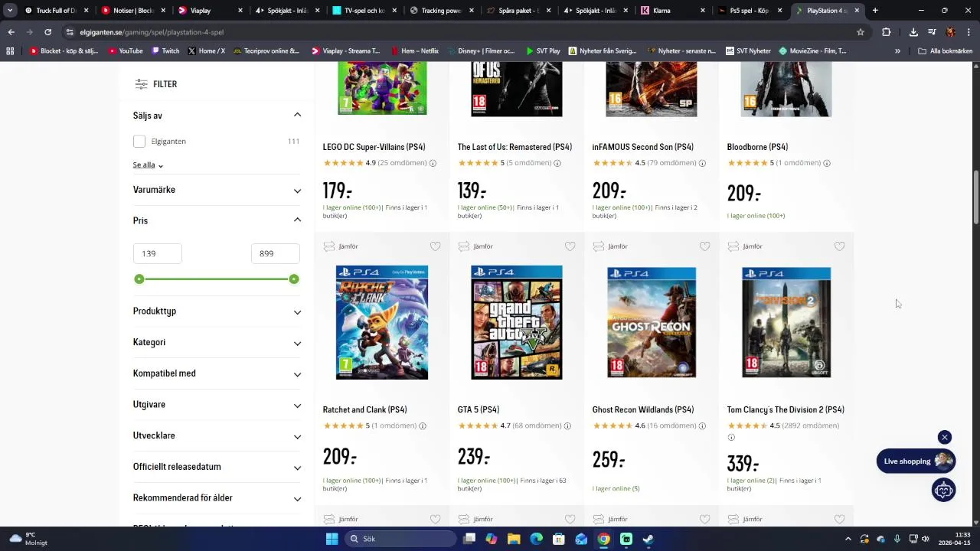Click minimum price slider handle

pos(139,279)
